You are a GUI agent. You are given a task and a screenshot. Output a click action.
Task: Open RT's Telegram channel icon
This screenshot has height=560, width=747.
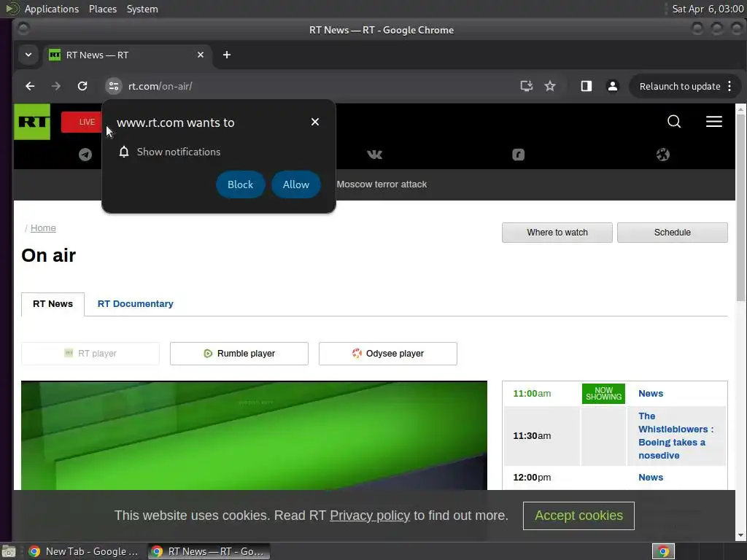[85, 155]
